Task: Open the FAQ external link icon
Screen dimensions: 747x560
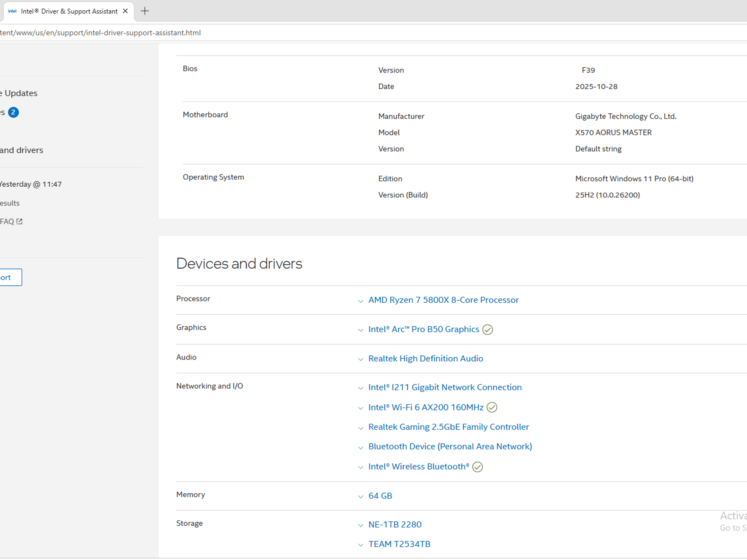Action: pyautogui.click(x=19, y=221)
